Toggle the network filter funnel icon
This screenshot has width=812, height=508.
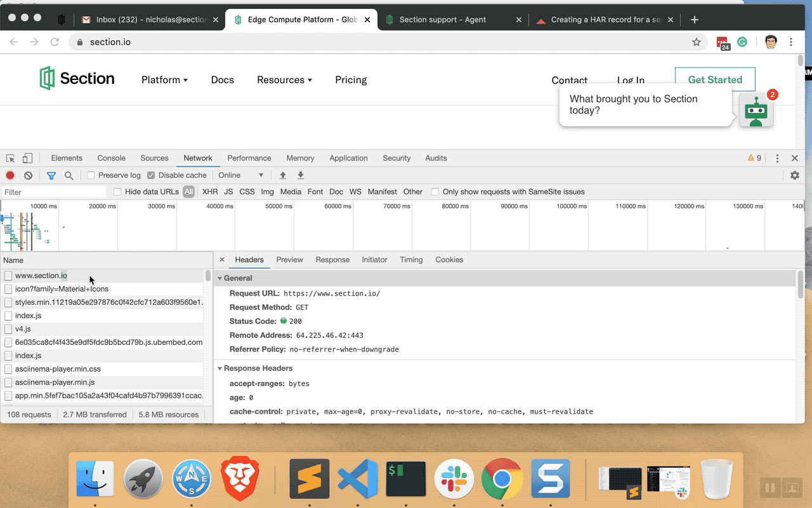click(51, 175)
